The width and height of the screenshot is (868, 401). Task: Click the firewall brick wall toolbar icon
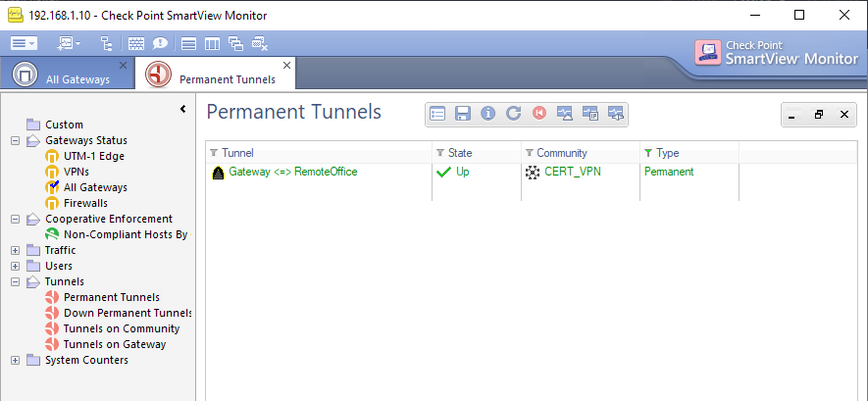[x=136, y=43]
